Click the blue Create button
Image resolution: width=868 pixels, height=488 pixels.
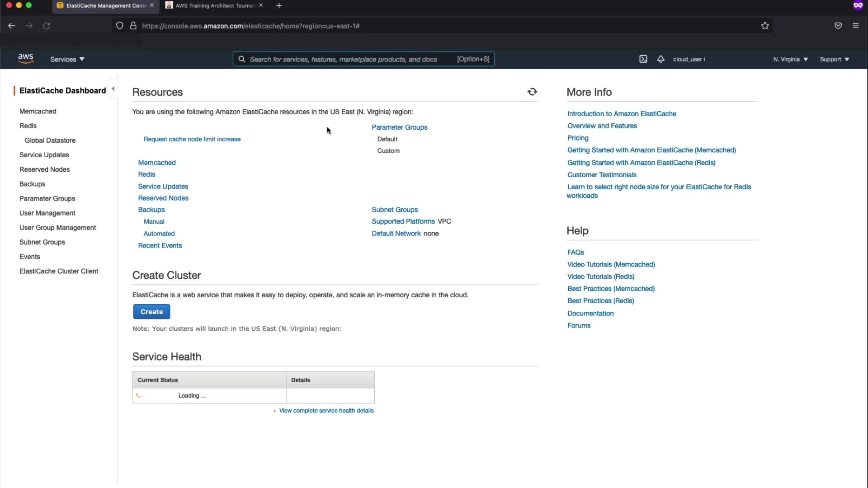coord(151,312)
